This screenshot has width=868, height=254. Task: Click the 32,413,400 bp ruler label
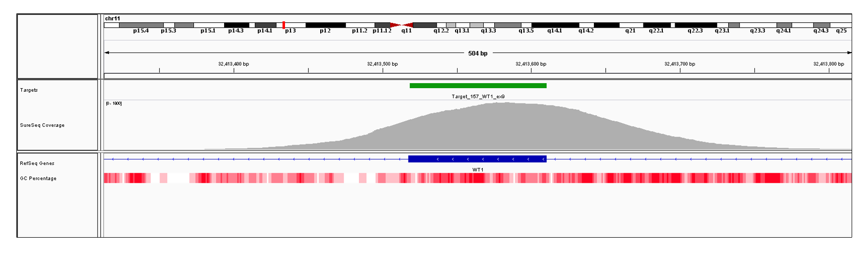click(x=233, y=64)
